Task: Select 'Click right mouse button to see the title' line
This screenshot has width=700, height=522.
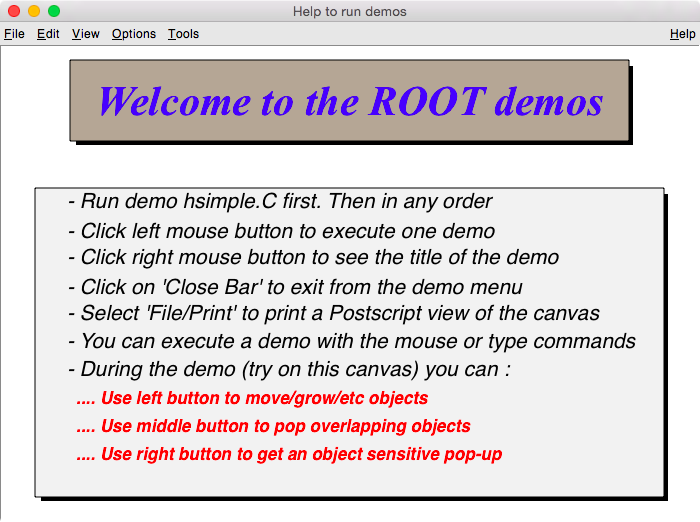Action: (x=313, y=257)
